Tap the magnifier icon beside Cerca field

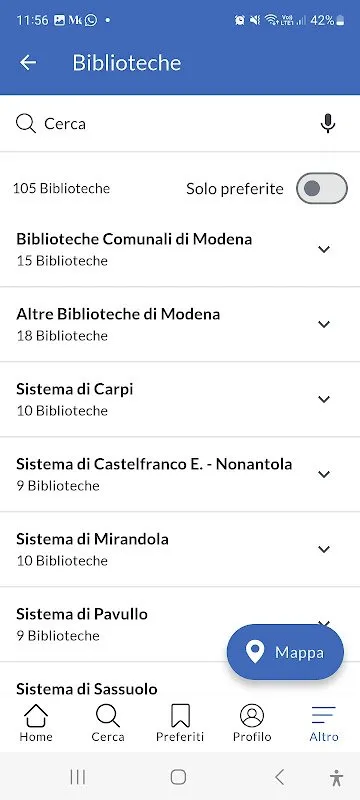tap(25, 123)
